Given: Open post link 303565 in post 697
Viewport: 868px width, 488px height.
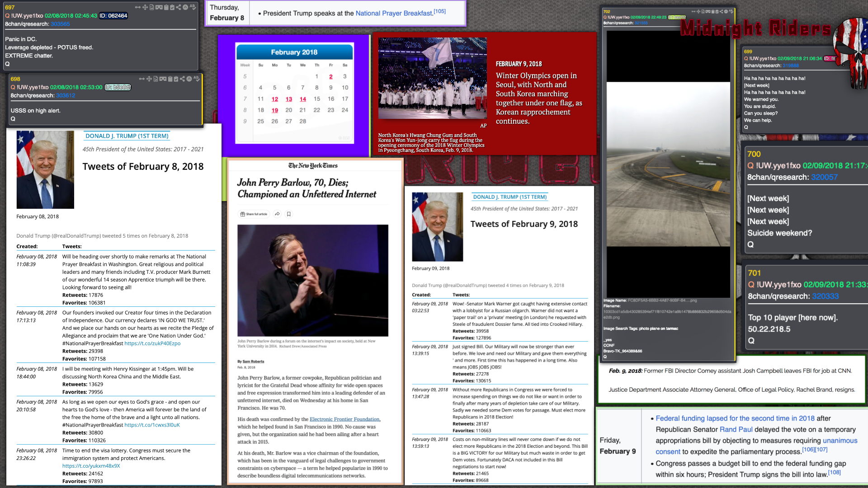Looking at the screenshot, I should coord(60,24).
